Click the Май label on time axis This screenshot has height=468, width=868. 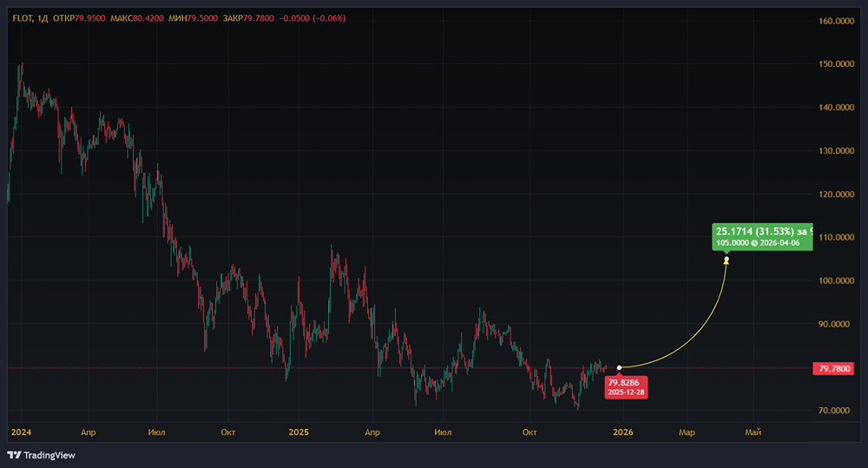tap(753, 432)
